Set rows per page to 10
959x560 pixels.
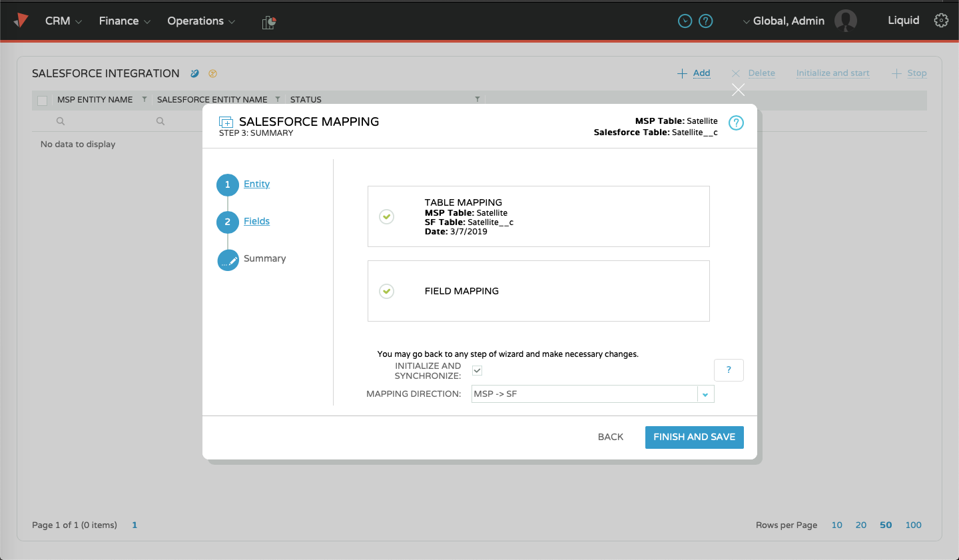click(x=837, y=525)
